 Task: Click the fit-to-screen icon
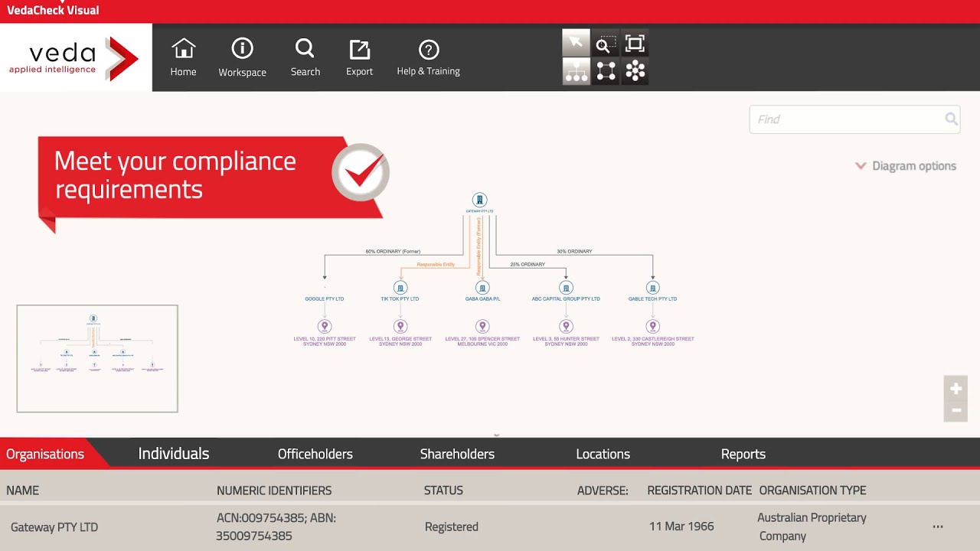tap(635, 43)
